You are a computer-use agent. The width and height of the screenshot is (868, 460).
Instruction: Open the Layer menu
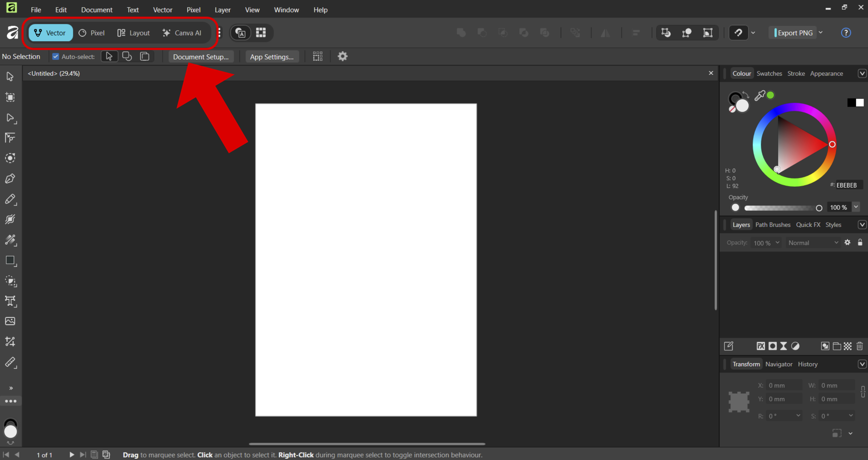(x=222, y=10)
